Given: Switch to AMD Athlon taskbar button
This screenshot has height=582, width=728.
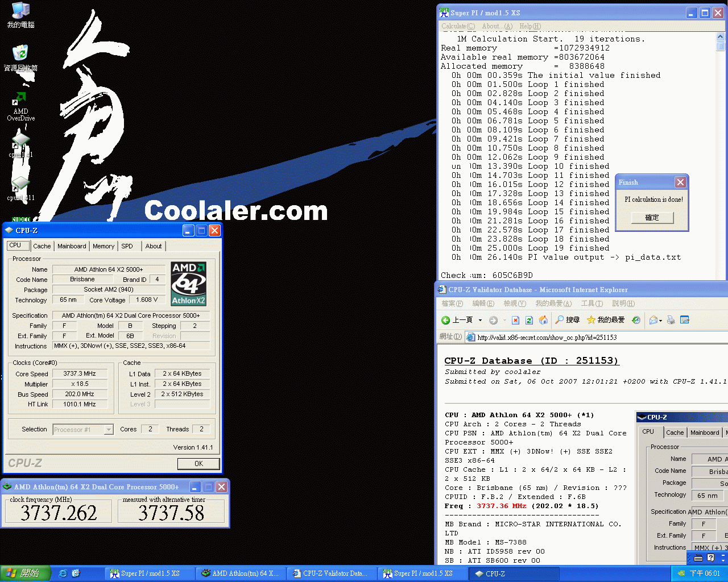Looking at the screenshot, I should [241, 573].
